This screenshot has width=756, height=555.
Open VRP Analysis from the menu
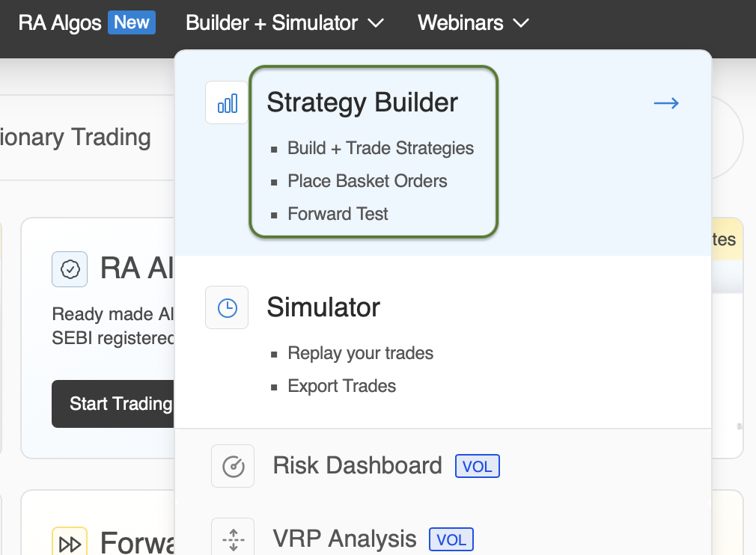(344, 539)
